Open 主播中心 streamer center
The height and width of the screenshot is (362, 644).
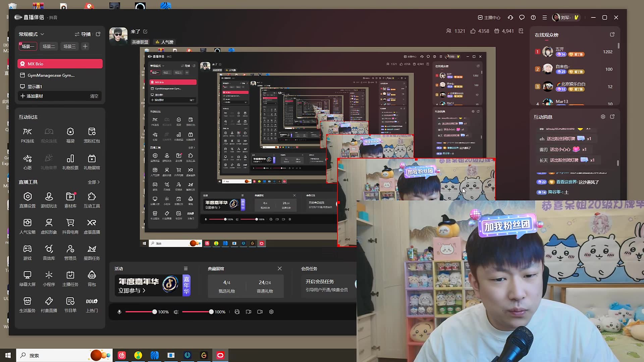pos(489,17)
